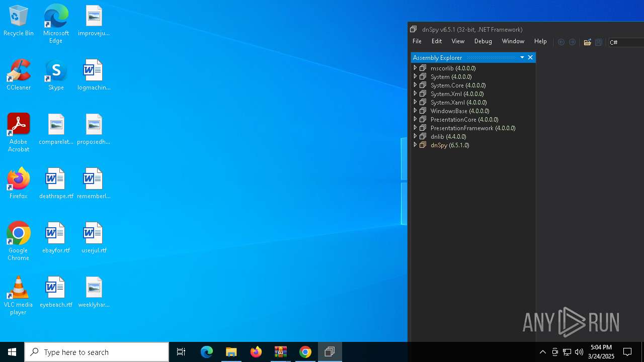Select the logmachin... document on desktop
Image resolution: width=644 pixels, height=362 pixels.
[x=94, y=75]
